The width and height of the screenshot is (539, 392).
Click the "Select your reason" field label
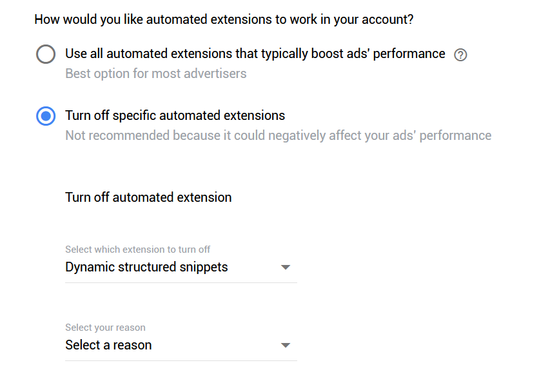105,328
